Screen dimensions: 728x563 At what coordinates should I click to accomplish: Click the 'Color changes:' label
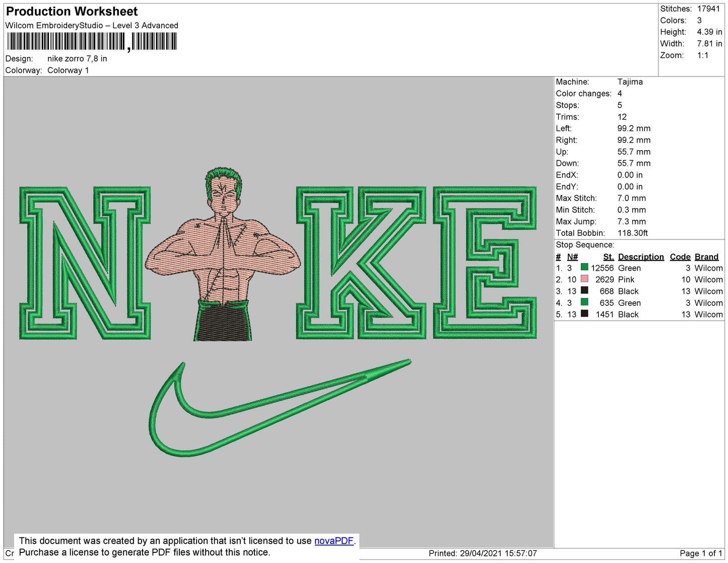tap(583, 93)
